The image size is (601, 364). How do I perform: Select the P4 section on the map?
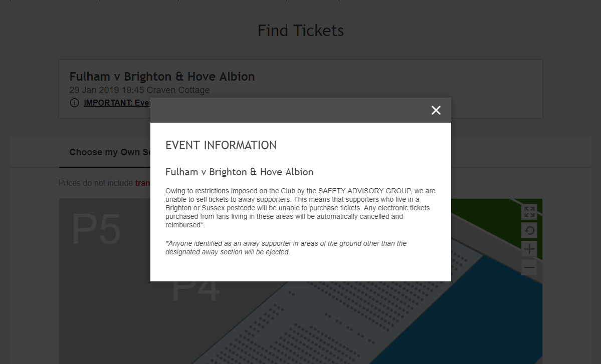(195, 293)
